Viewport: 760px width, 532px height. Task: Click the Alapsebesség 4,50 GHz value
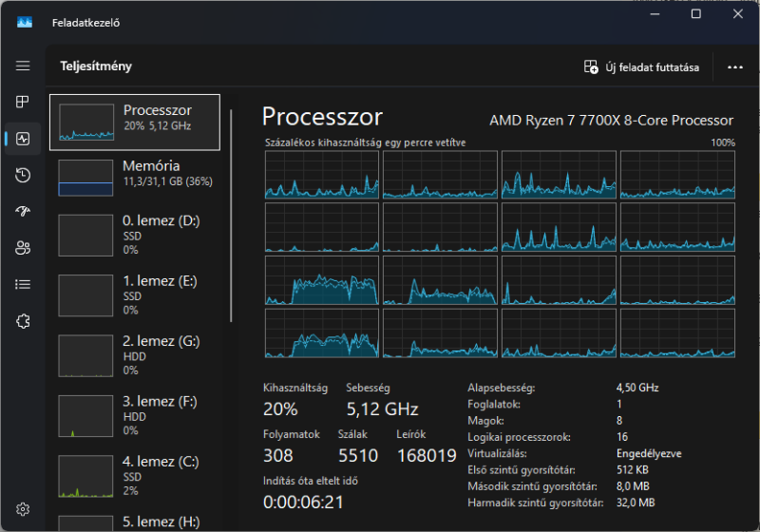[x=637, y=388]
